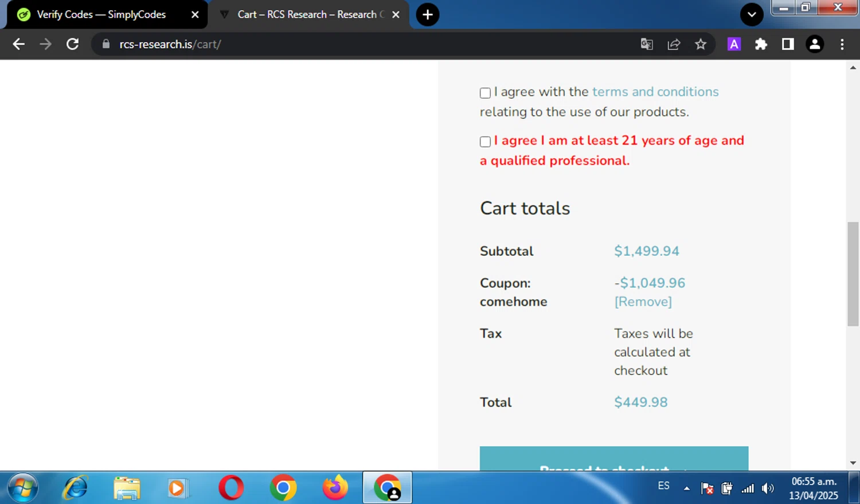Click the Proceed to checkout button
The image size is (860, 504).
pos(614,459)
